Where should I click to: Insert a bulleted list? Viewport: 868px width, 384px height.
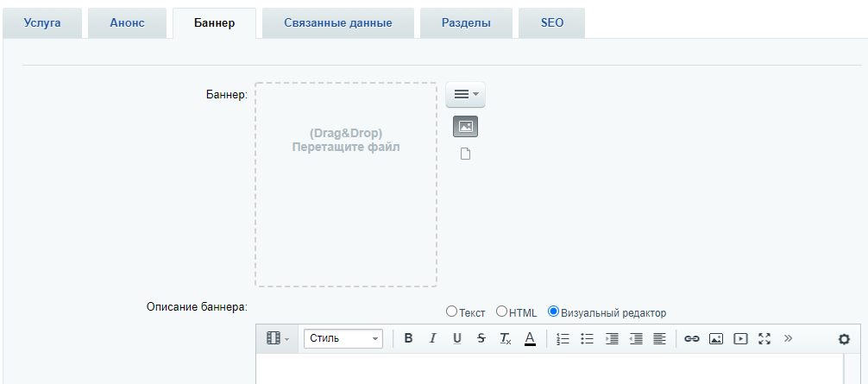(588, 338)
